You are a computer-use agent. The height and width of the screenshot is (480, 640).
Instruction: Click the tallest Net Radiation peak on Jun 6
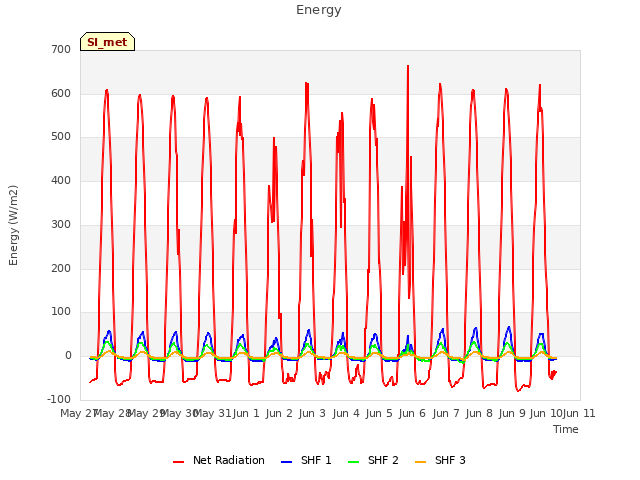[408, 66]
